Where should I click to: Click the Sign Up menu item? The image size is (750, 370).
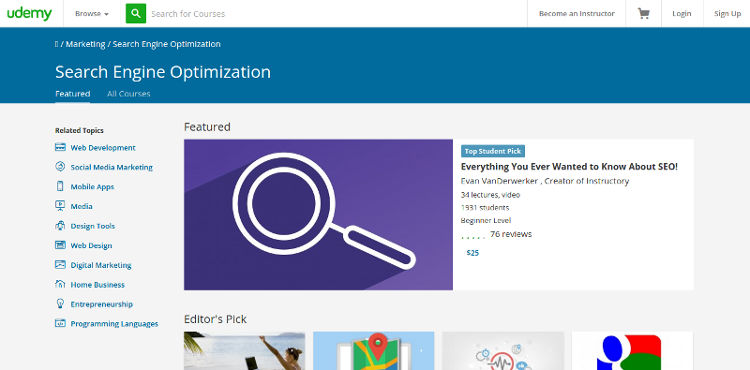(727, 14)
